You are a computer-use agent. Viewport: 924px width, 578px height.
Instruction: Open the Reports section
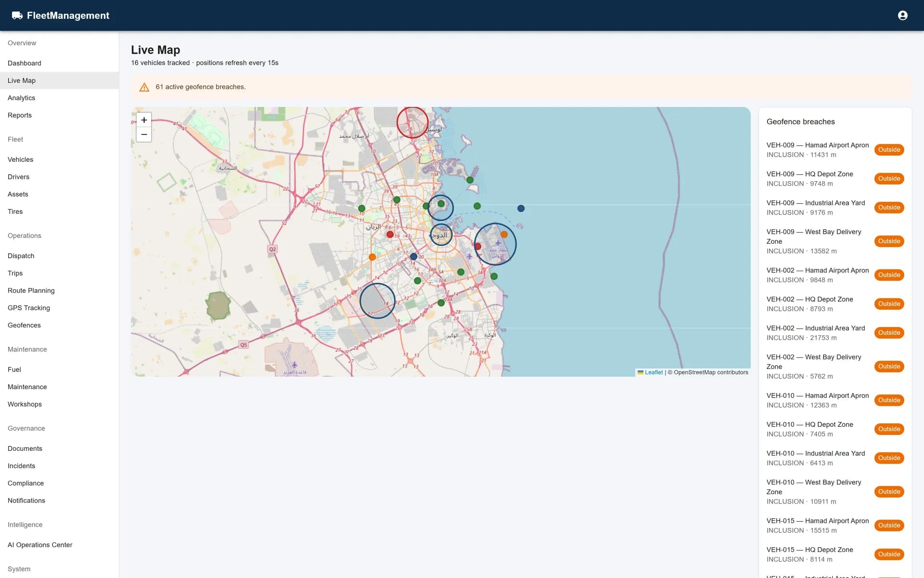click(59, 115)
